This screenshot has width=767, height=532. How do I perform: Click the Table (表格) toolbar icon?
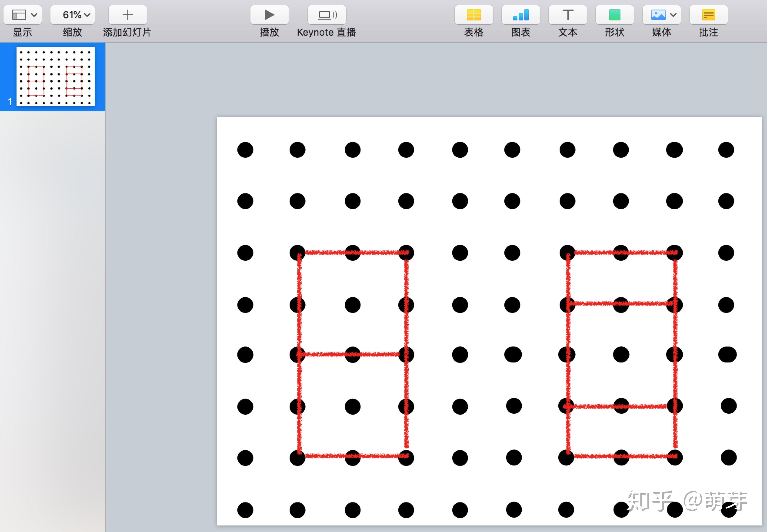(474, 15)
